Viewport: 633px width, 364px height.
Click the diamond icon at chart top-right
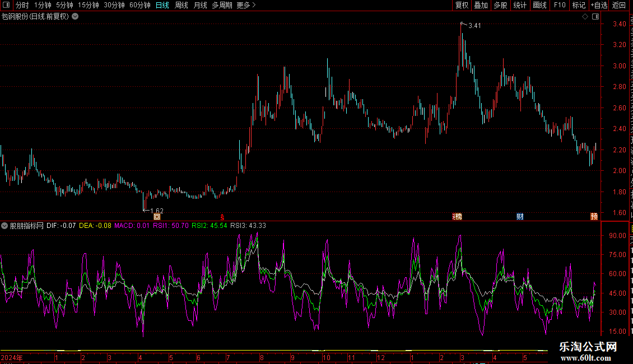coord(585,17)
